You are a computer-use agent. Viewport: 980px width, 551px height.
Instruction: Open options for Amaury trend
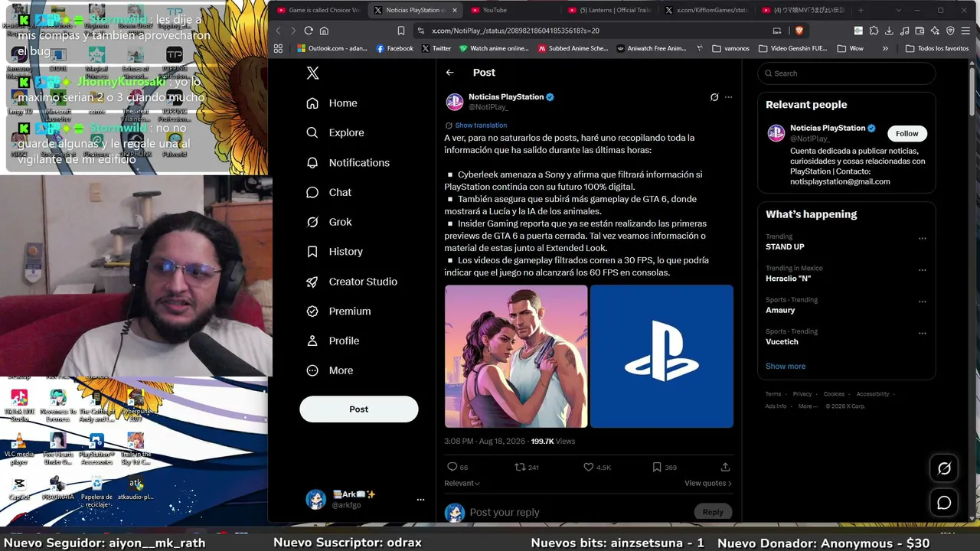coord(923,302)
